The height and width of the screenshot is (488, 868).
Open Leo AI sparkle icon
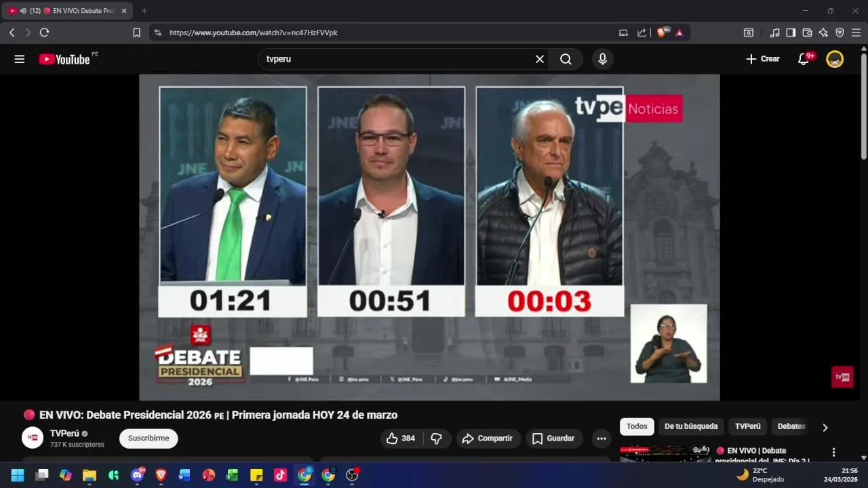click(x=823, y=33)
